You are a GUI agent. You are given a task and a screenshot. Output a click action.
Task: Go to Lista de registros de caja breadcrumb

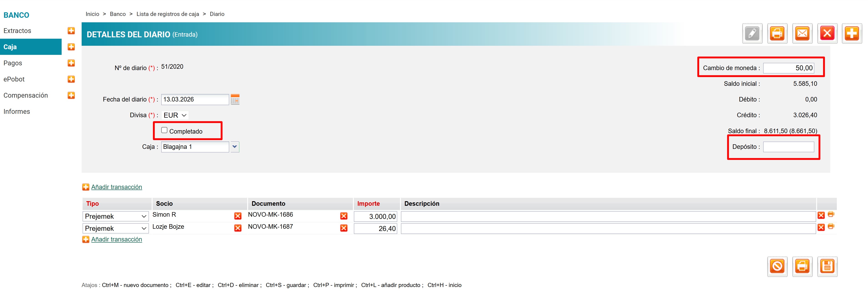(167, 14)
